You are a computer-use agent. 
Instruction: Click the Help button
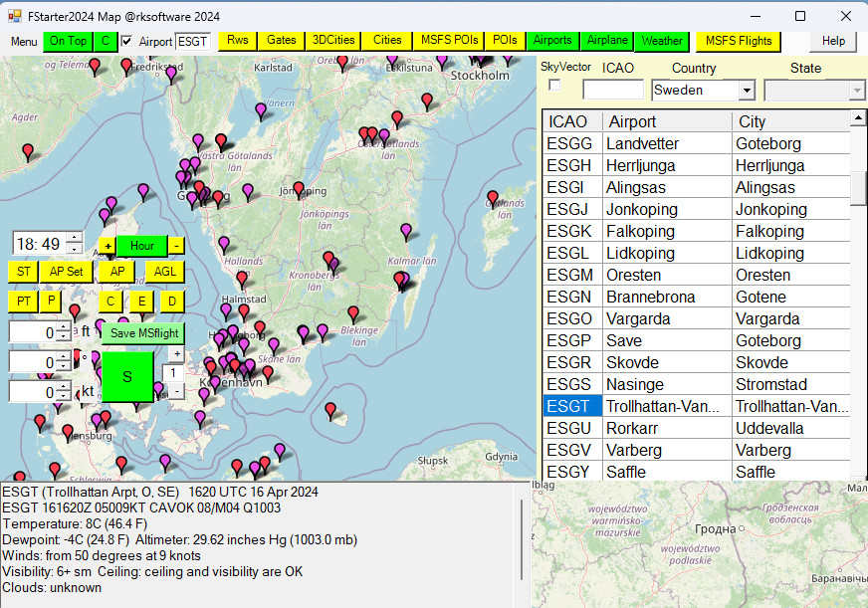[833, 41]
